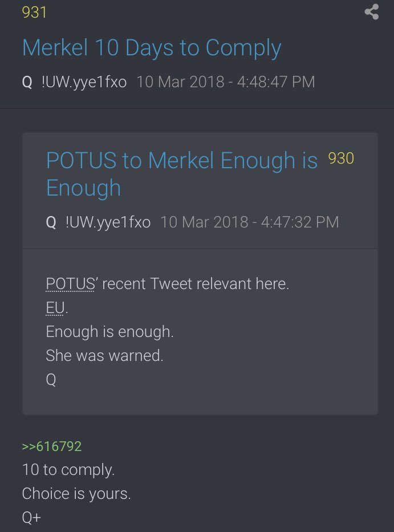Follow the >>616792 reply reference
Viewport: 394px width, 532px height.
(x=52, y=446)
